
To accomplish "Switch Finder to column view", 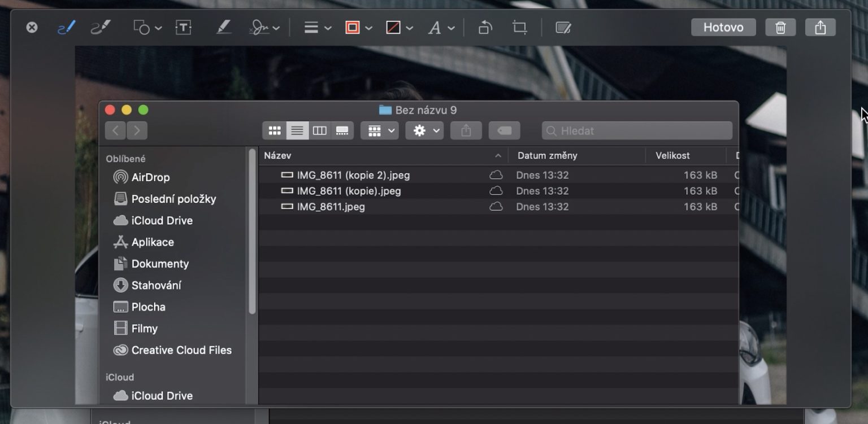I will point(320,130).
